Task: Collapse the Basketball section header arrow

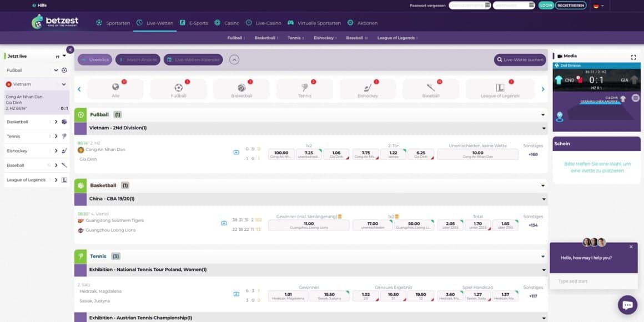Action: pyautogui.click(x=543, y=185)
